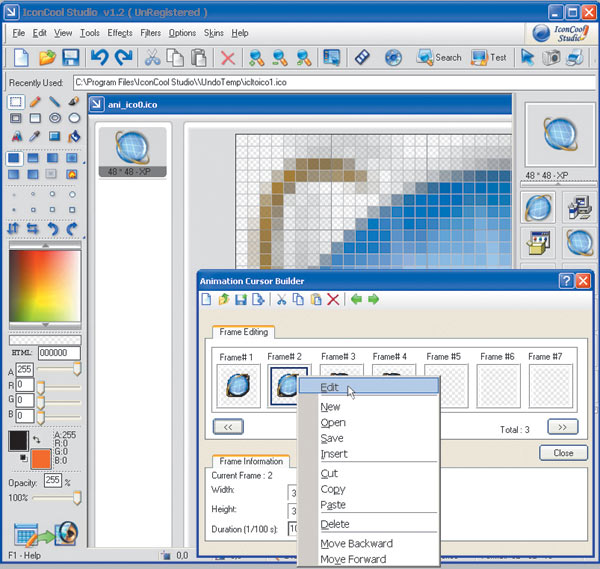Click the << previous frames button
The height and width of the screenshot is (569, 600).
(x=228, y=427)
